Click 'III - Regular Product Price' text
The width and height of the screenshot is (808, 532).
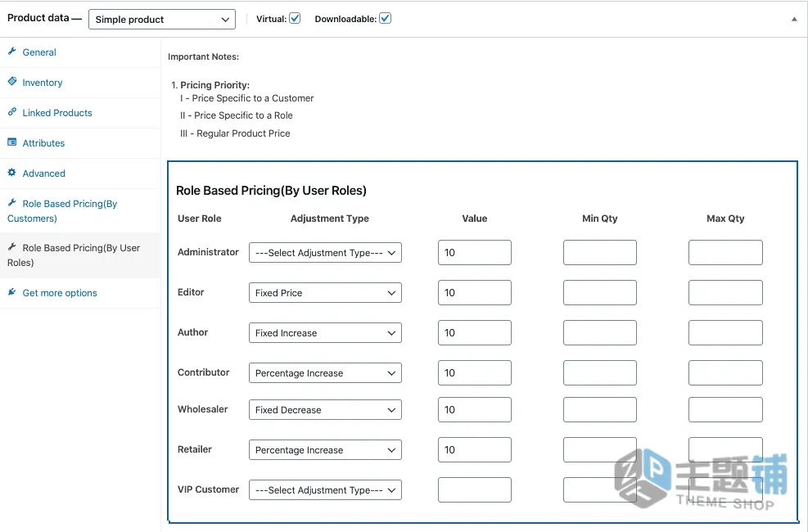pos(235,133)
